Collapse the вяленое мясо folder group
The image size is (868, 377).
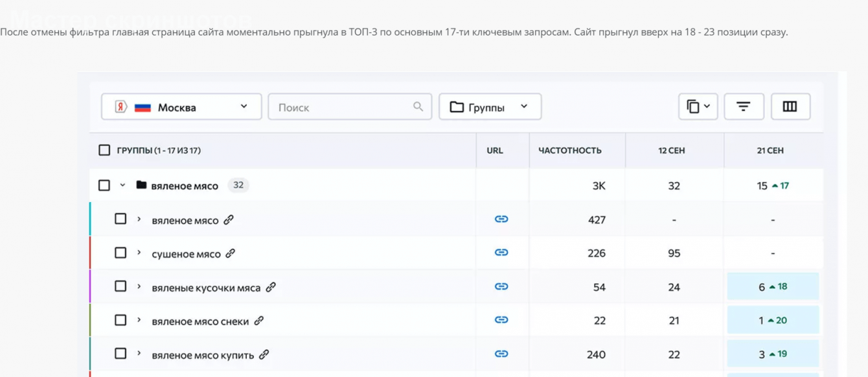(122, 185)
